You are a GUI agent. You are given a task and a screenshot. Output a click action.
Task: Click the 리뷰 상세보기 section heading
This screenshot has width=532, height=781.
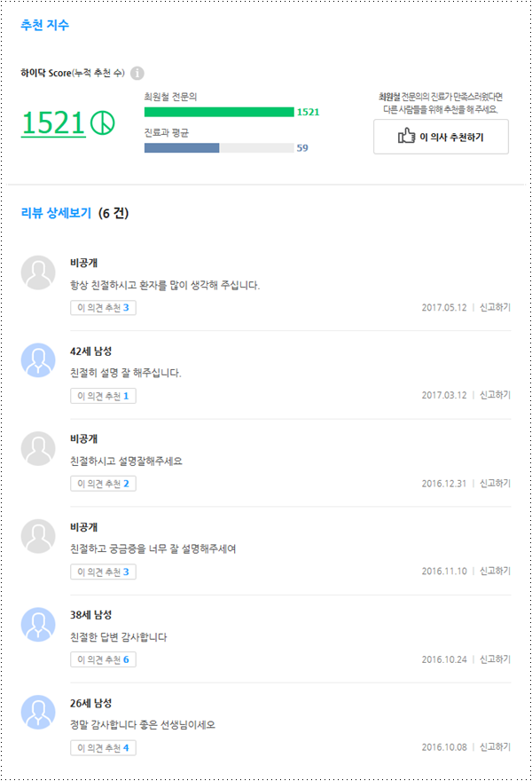[x=56, y=214]
